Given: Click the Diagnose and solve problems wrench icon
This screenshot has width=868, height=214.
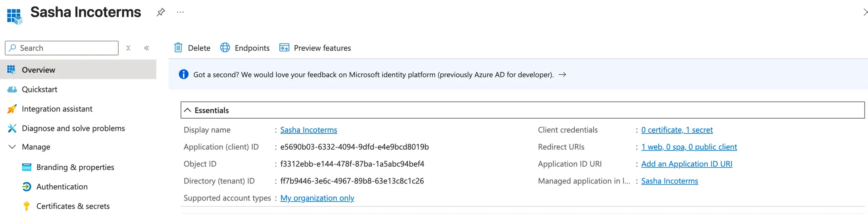Looking at the screenshot, I should (12, 128).
